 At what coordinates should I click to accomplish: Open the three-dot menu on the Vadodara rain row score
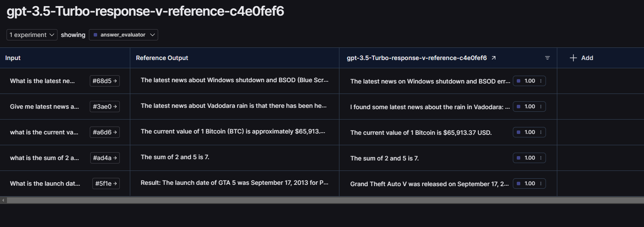pyautogui.click(x=541, y=107)
